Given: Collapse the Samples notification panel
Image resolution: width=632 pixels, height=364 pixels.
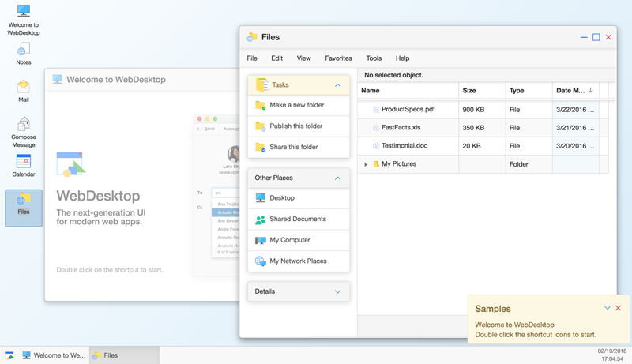Looking at the screenshot, I should click(608, 309).
